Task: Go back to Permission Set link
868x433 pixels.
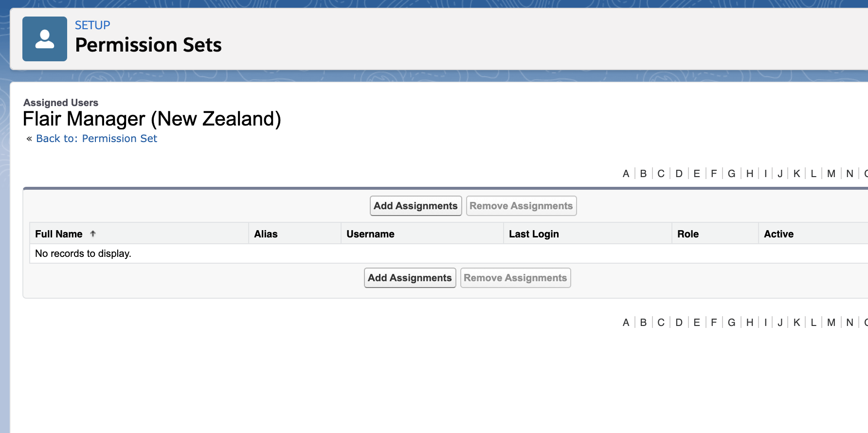Action: click(96, 139)
